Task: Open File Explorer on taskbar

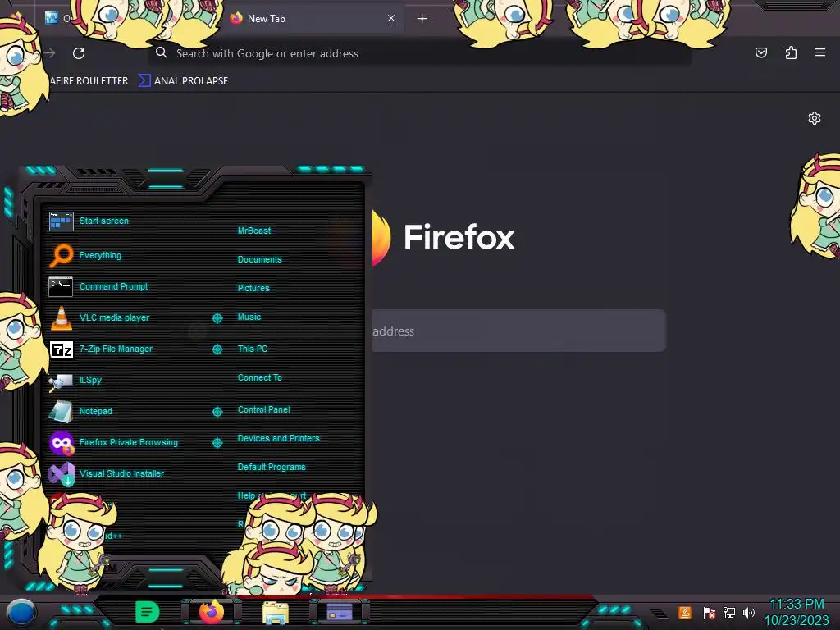Action: click(276, 613)
